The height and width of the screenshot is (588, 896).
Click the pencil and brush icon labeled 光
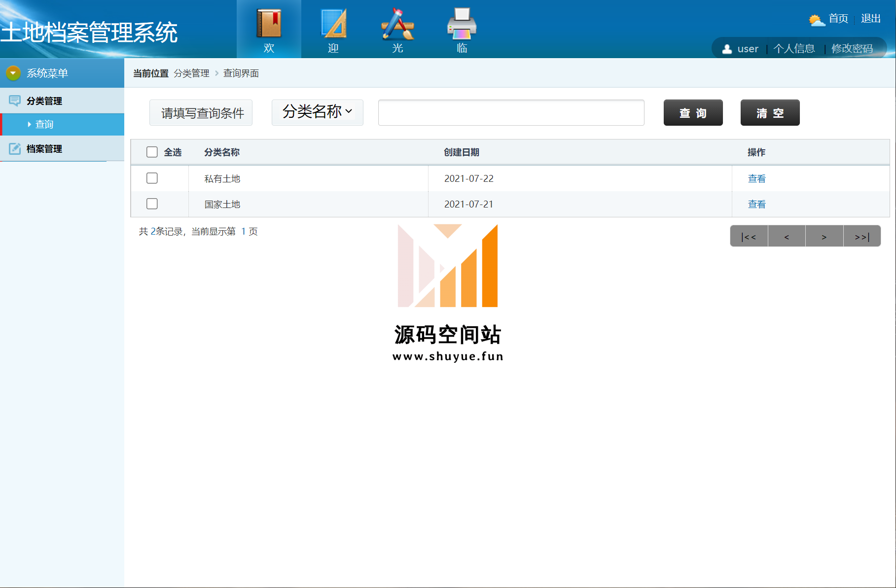(397, 24)
